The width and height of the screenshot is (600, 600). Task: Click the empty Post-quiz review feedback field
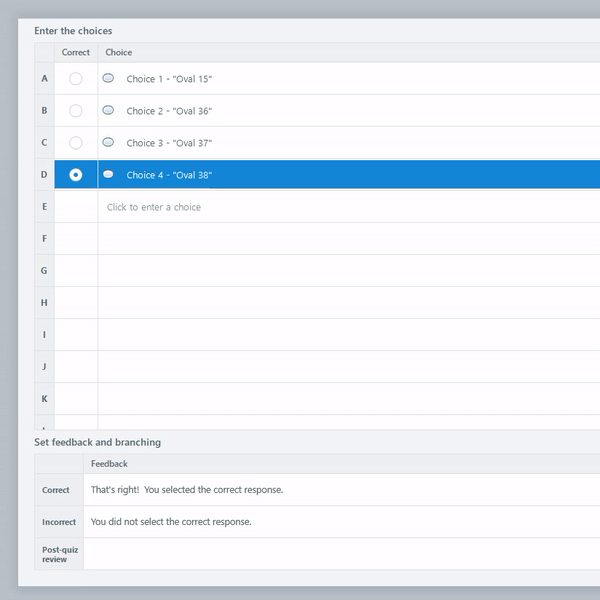coord(342,554)
